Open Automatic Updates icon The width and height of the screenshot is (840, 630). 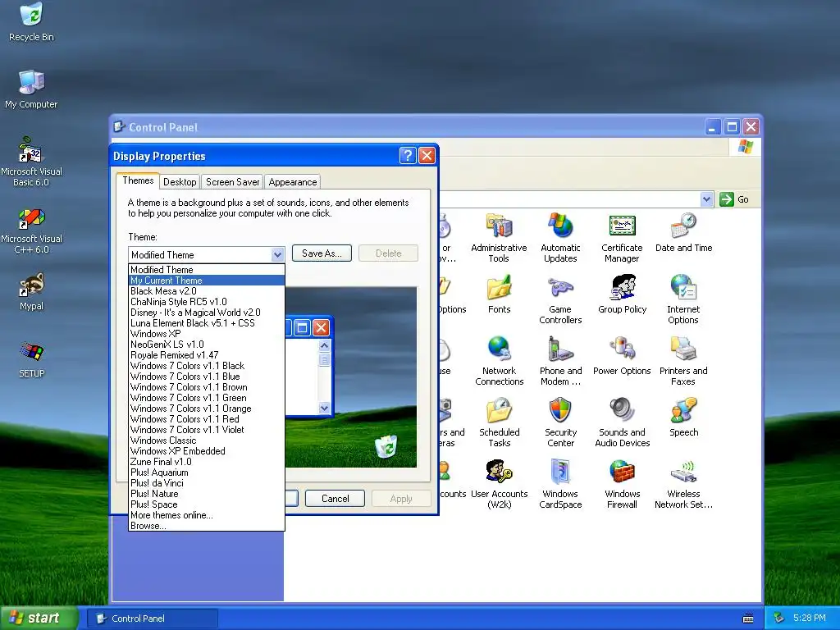[x=560, y=238]
